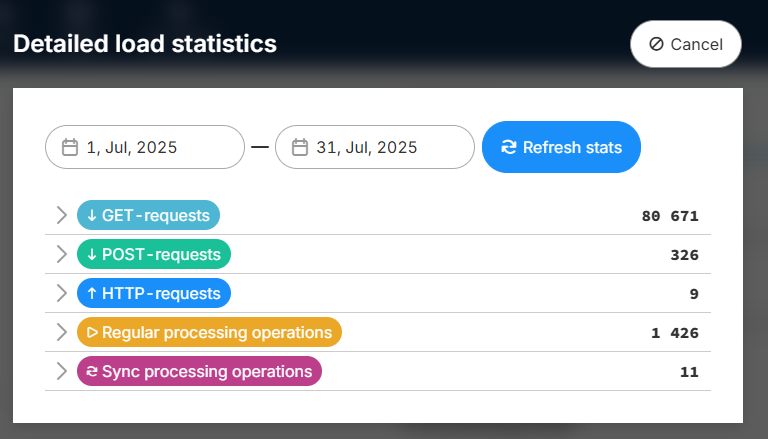Expand the HTTP-requests row chevron

[61, 293]
